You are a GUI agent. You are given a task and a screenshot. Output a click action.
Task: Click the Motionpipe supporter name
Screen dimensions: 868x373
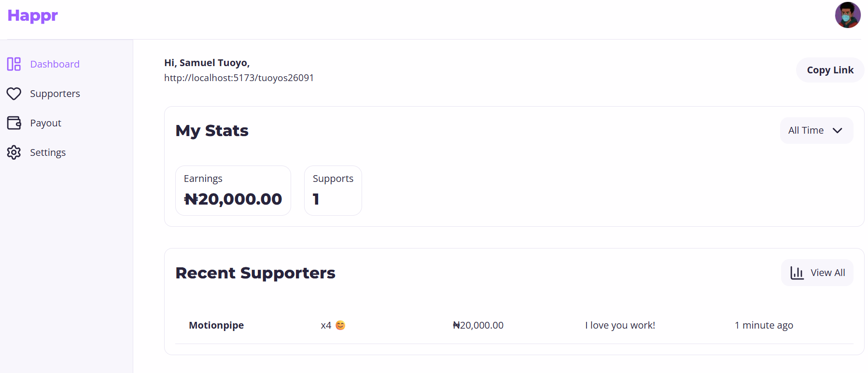pos(216,325)
